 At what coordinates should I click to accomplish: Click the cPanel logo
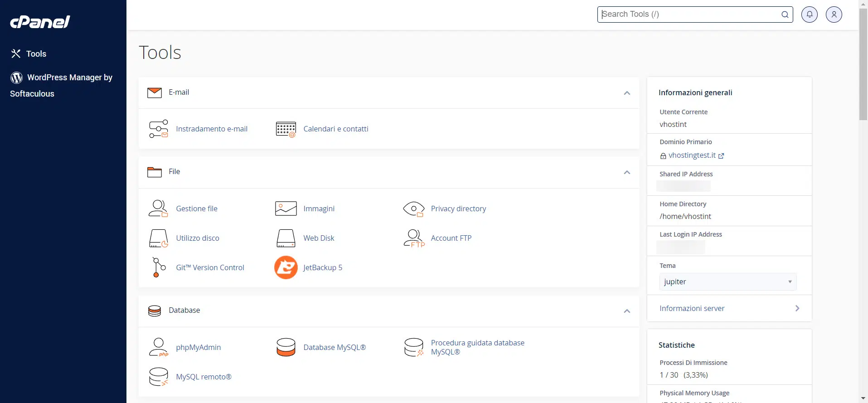point(40,22)
